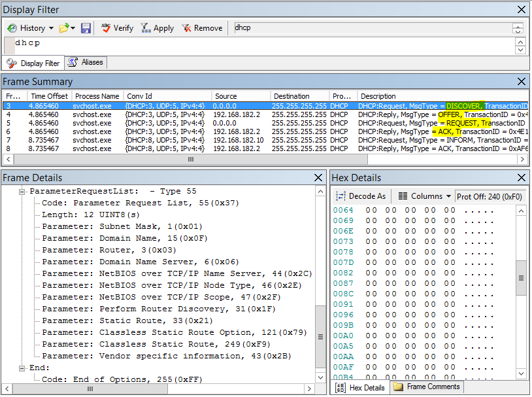This screenshot has width=532, height=397.
Task: Click the Verify filter button
Action: click(x=117, y=28)
